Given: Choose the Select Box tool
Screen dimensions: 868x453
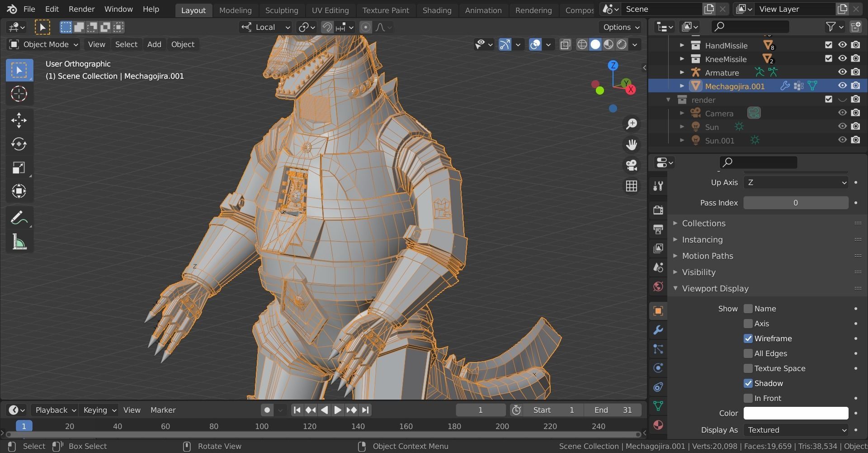Looking at the screenshot, I should tap(19, 70).
